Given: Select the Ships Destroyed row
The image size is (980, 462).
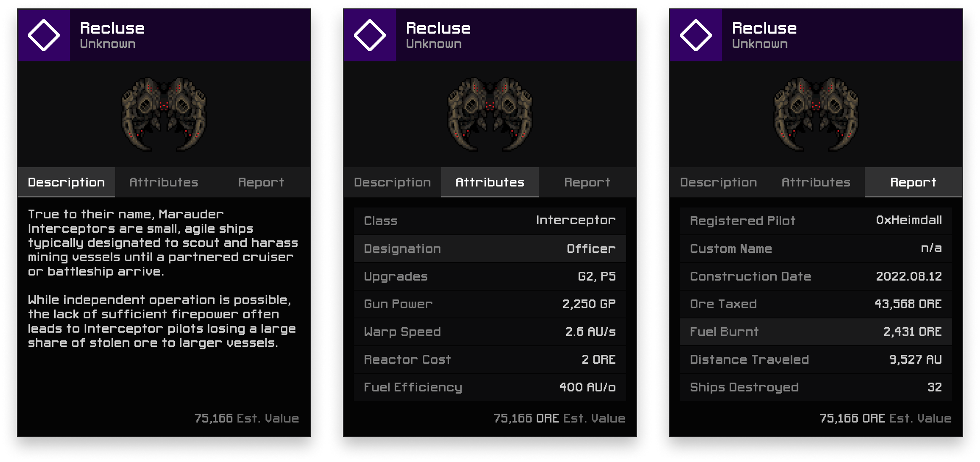Looking at the screenshot, I should (816, 387).
